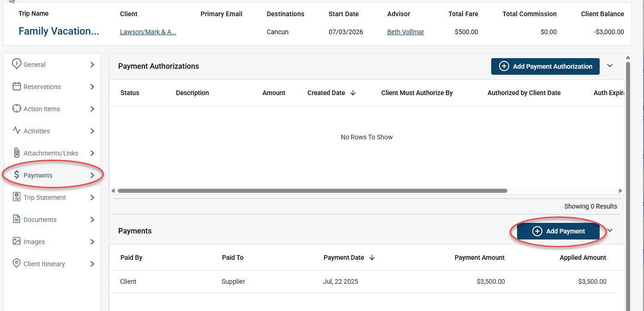Click the plus icon on Add Payment Authorization
The height and width of the screenshot is (311, 644).
tap(504, 66)
